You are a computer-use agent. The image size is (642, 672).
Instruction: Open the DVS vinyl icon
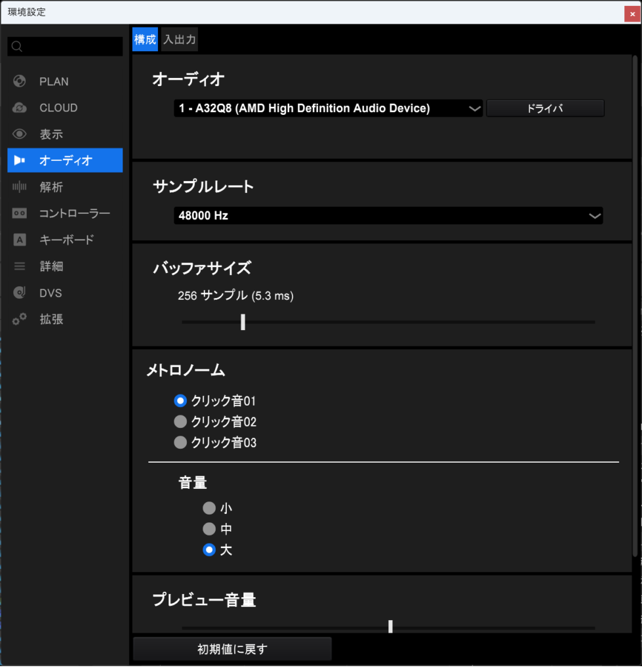pyautogui.click(x=20, y=293)
